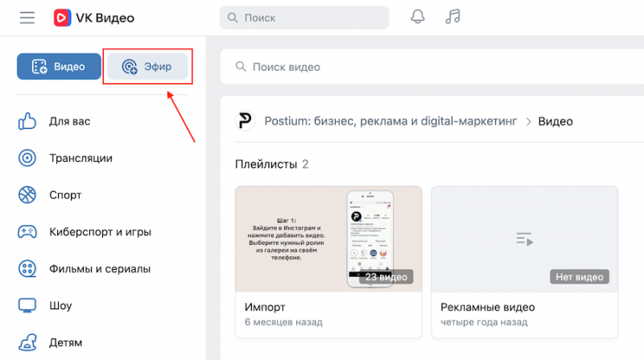
Task: Open notifications bell icon
Action: [x=418, y=17]
